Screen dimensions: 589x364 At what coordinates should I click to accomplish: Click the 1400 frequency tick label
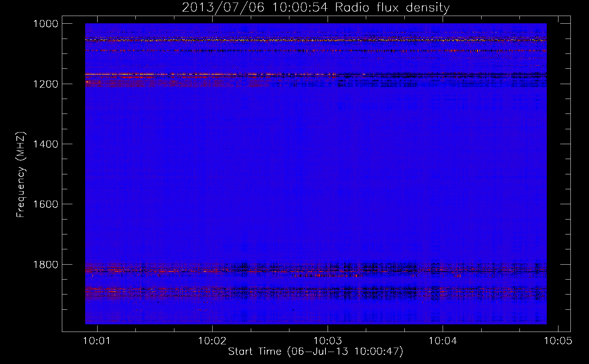click(x=46, y=144)
